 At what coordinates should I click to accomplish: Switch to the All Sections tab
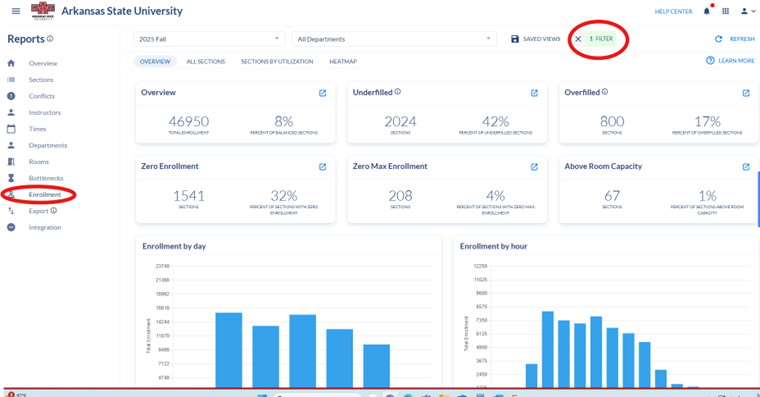[x=206, y=62]
